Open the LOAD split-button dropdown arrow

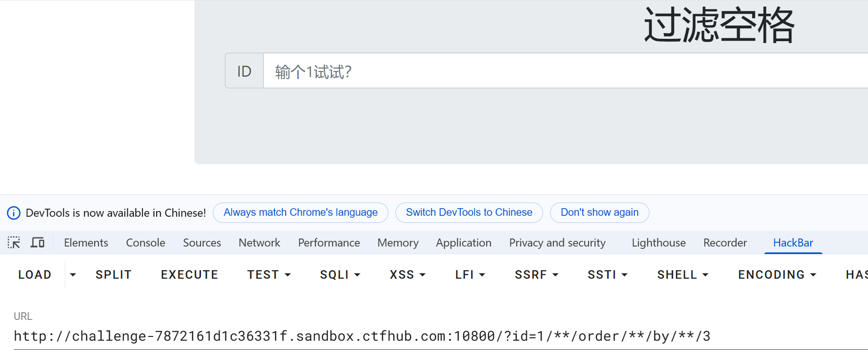point(73,274)
